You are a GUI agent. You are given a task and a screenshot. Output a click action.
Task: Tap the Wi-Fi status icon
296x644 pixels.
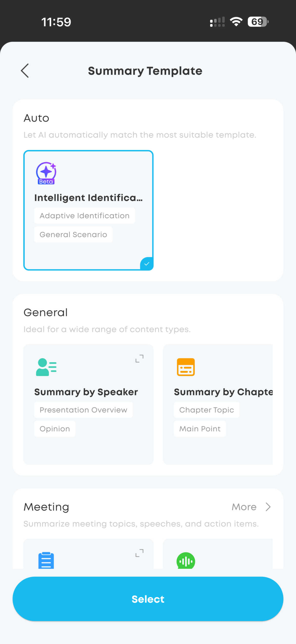click(x=236, y=22)
